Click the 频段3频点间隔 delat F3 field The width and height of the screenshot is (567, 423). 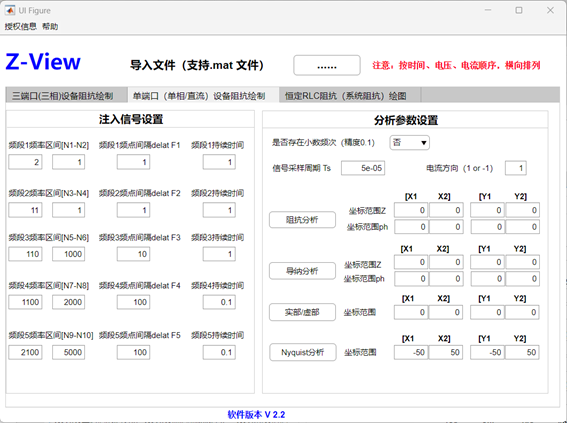(x=133, y=254)
